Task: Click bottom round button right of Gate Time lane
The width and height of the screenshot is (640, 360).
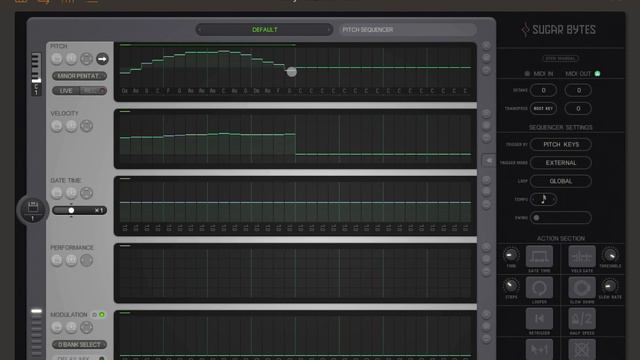Action: point(486,204)
